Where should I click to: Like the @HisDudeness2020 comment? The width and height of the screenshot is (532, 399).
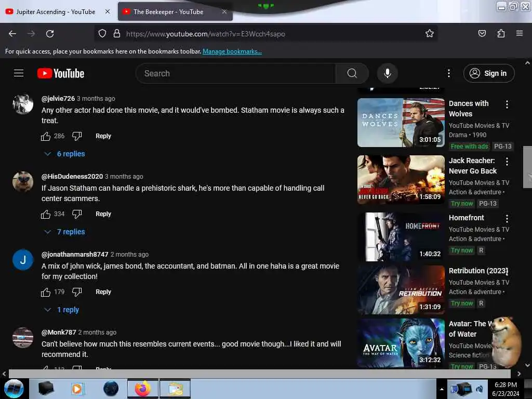click(46, 214)
